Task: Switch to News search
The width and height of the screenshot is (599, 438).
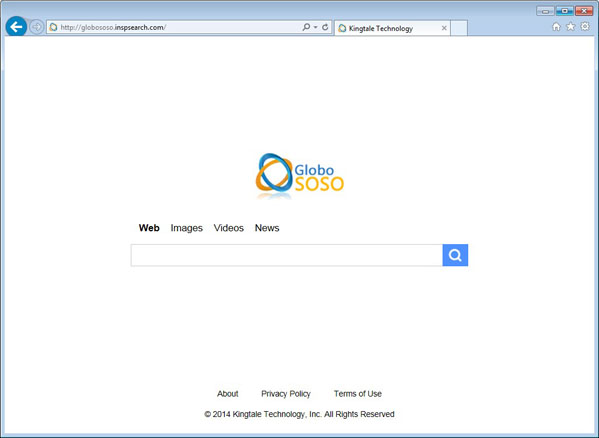Action: tap(267, 228)
